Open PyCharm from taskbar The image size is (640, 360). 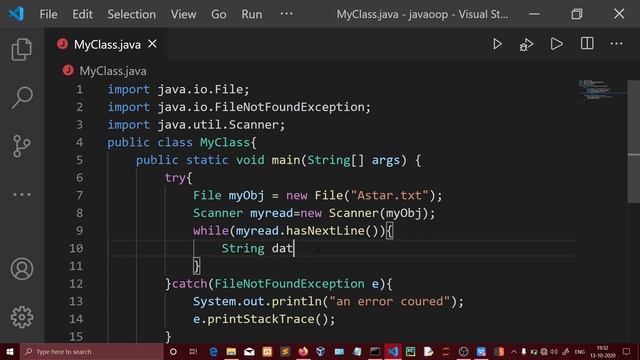(411, 351)
